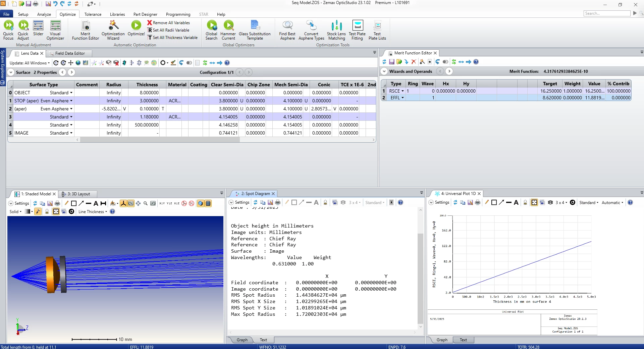Switch Universal Plot to Text view

(463, 340)
